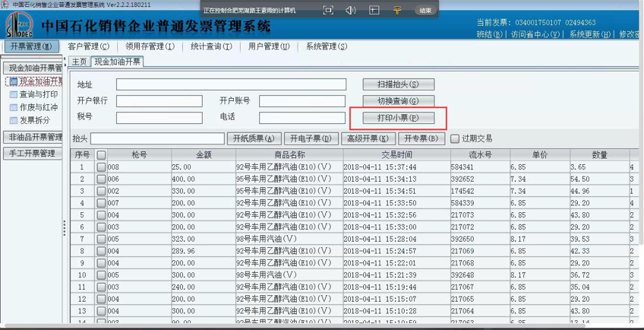This screenshot has height=330, width=644.
Task: Toggle the 过期交易 checkbox
Action: point(455,138)
